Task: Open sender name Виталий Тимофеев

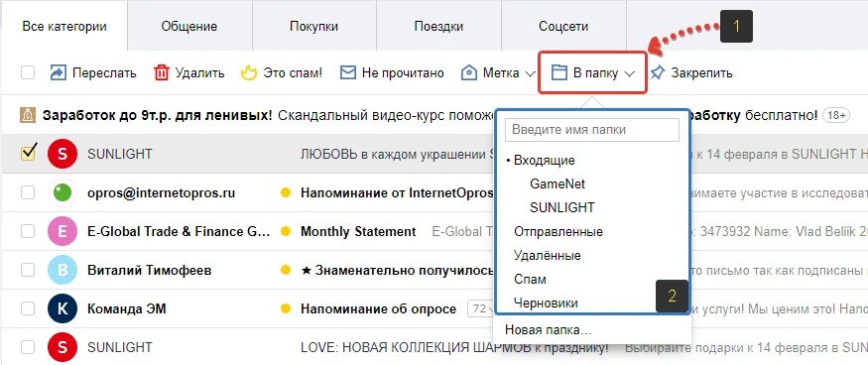Action: coord(150,271)
